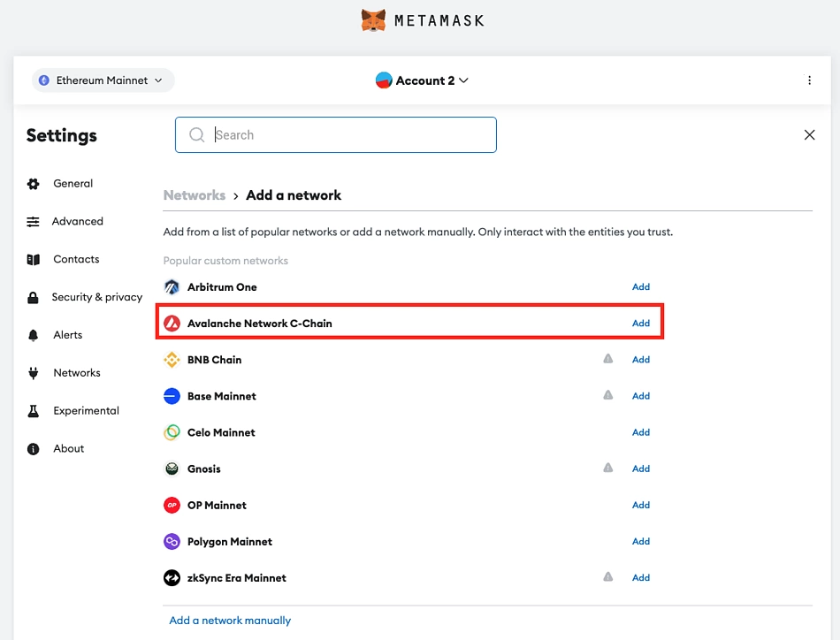Screen dimensions: 840x640
Task: Click the Base Mainnet logo
Action: [172, 396]
